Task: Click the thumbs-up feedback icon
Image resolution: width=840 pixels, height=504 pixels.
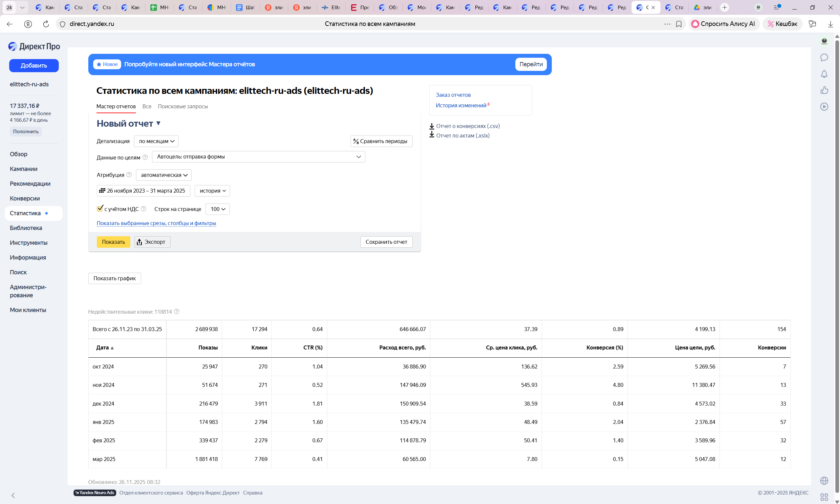Action: pyautogui.click(x=824, y=90)
